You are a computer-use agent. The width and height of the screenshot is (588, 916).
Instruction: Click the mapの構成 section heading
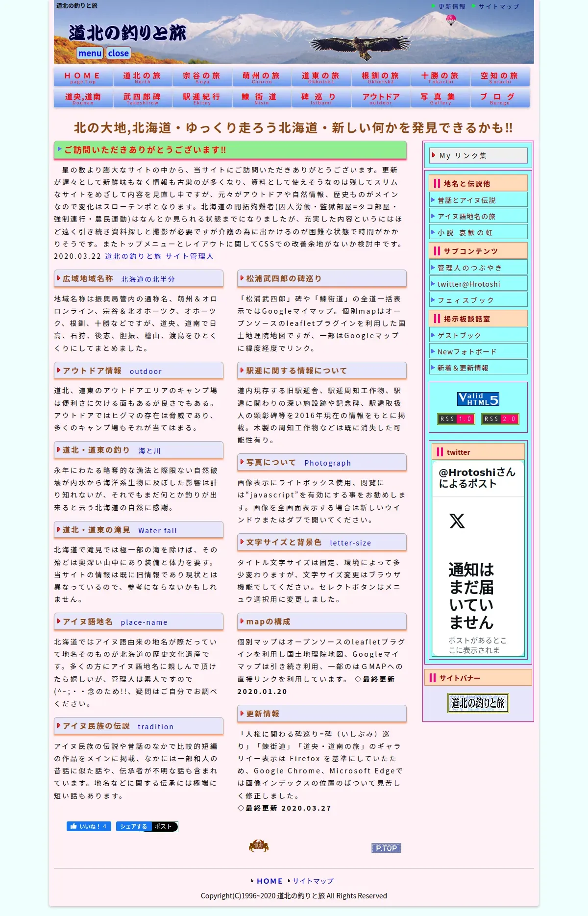click(x=322, y=621)
